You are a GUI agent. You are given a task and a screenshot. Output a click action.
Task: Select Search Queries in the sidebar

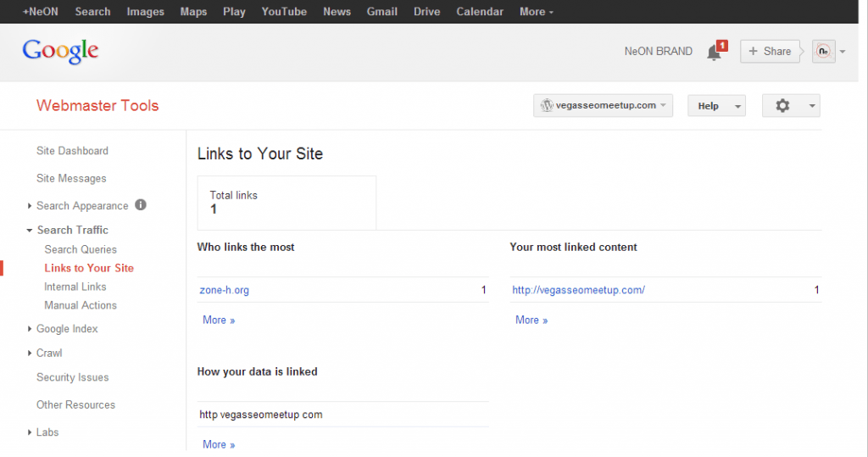(x=81, y=250)
